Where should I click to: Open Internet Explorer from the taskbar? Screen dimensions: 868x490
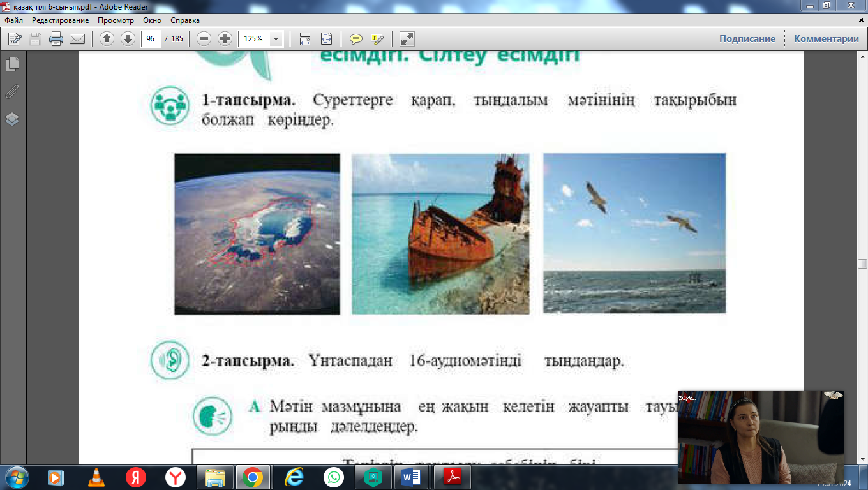tap(294, 477)
